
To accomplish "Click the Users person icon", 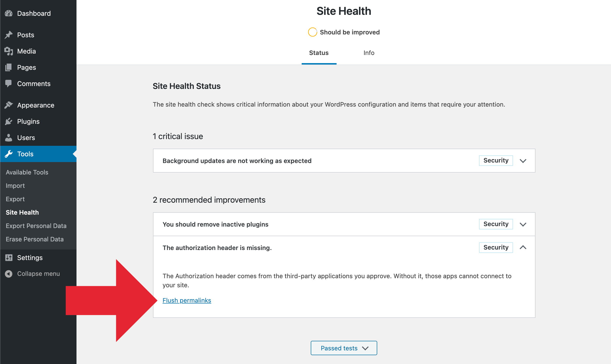I will point(8,138).
